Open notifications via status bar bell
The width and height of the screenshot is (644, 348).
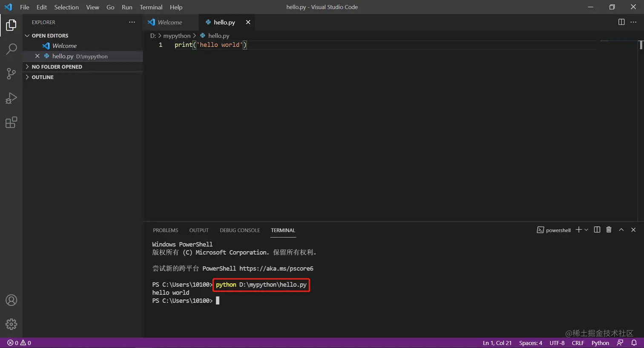click(634, 342)
